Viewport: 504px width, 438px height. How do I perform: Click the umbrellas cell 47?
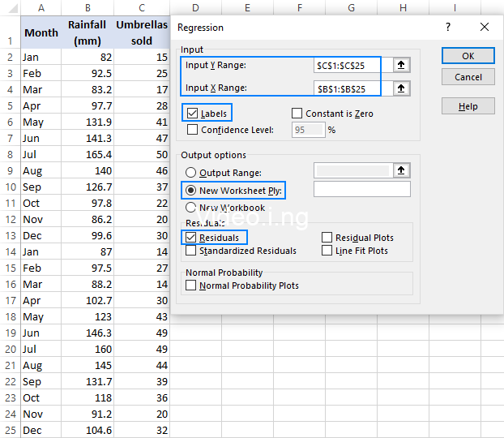(x=142, y=139)
